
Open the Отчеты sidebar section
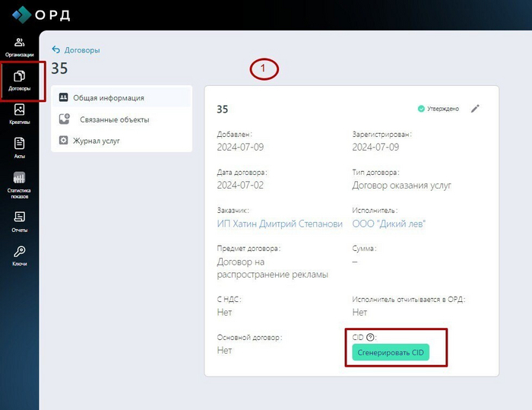(19, 222)
